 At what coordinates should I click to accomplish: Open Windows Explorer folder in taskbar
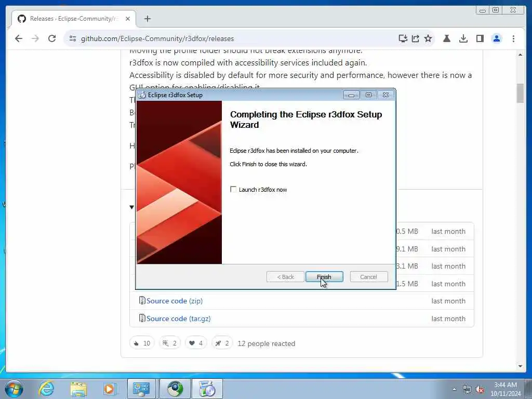(x=79, y=389)
